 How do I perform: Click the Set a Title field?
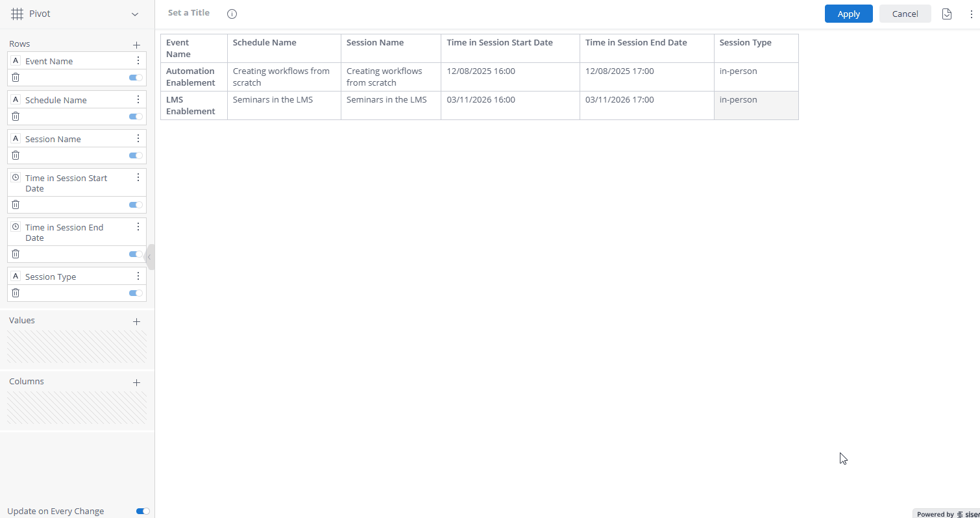click(x=188, y=12)
